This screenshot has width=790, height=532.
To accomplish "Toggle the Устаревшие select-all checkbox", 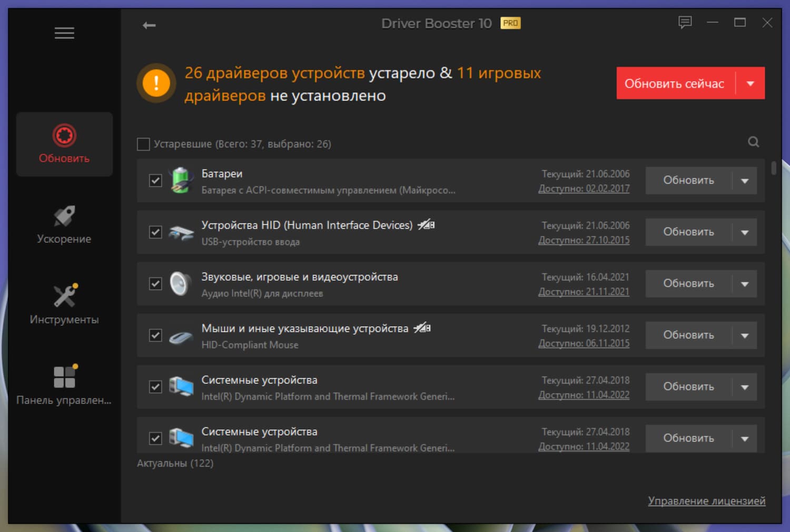I will [x=143, y=143].
